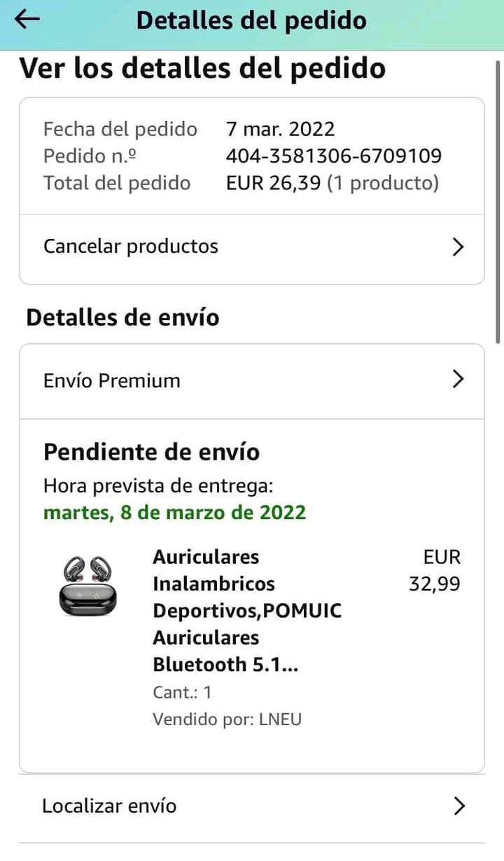Tap the EUR 32,99 product price

point(435,570)
